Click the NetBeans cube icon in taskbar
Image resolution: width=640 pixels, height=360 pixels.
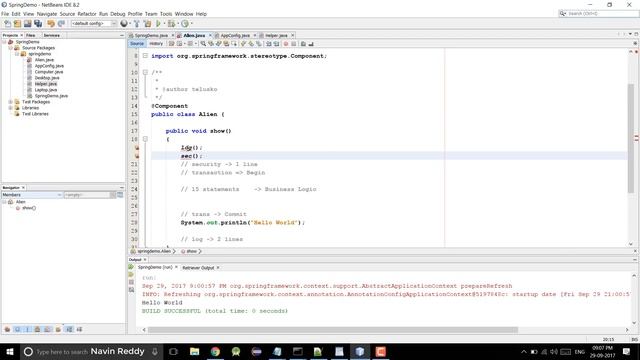pyautogui.click(x=360, y=351)
